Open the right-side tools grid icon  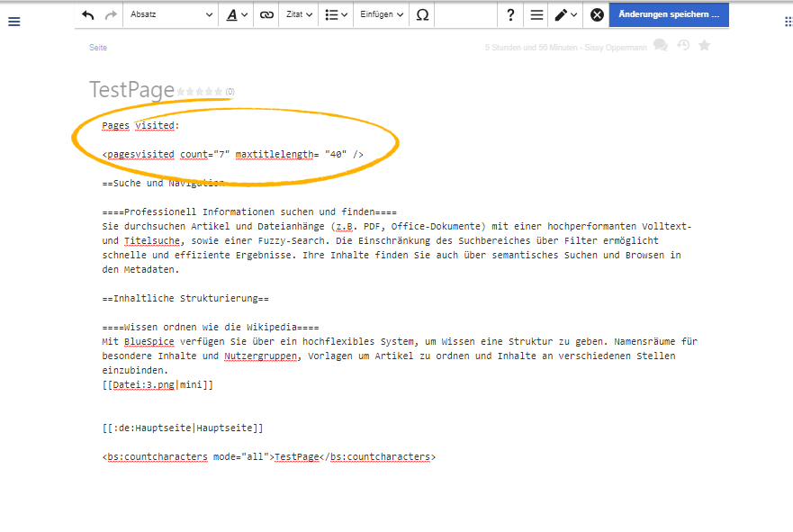[788, 22]
